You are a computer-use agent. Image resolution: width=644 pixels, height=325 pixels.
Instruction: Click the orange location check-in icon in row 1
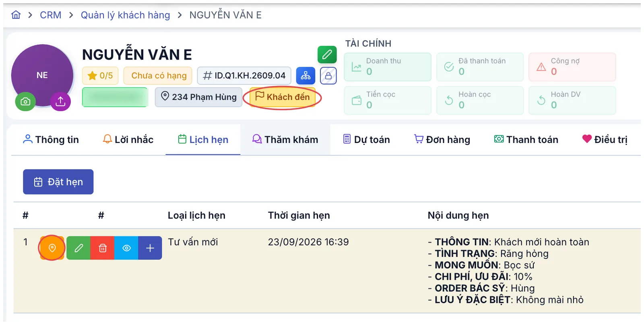click(52, 248)
